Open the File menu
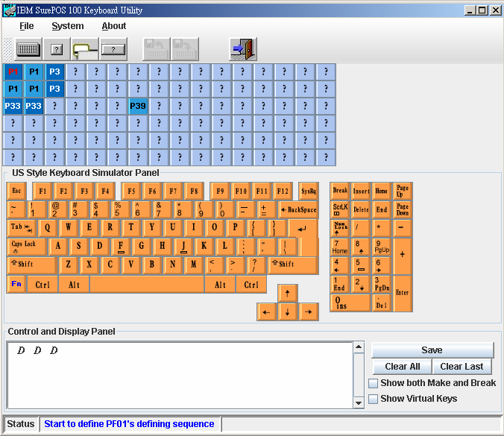Viewport: 504px width, 436px height. (27, 26)
